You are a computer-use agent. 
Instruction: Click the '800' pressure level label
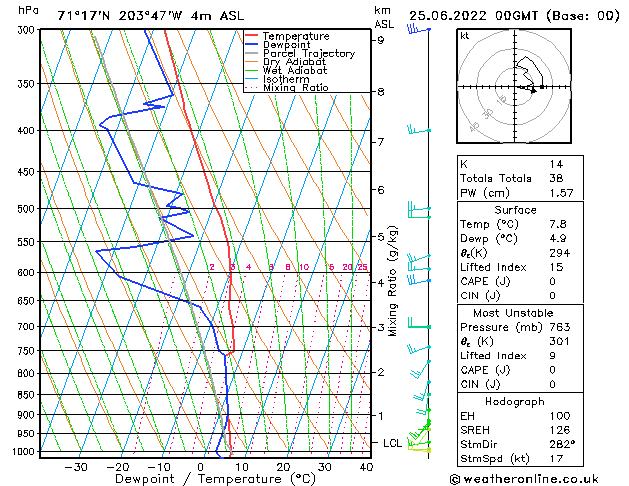click(28, 373)
